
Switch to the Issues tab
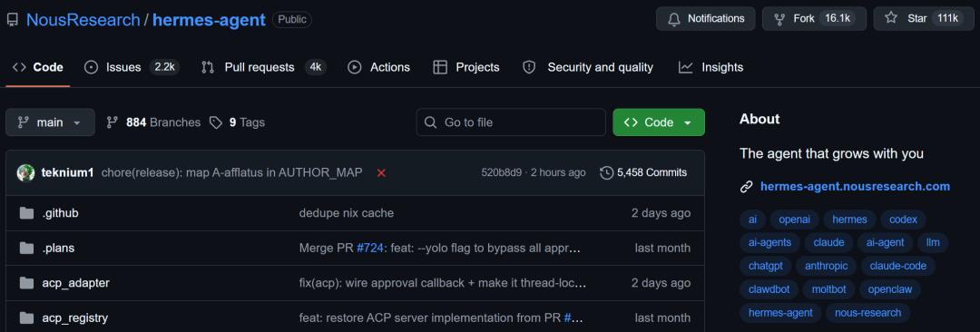[132, 67]
